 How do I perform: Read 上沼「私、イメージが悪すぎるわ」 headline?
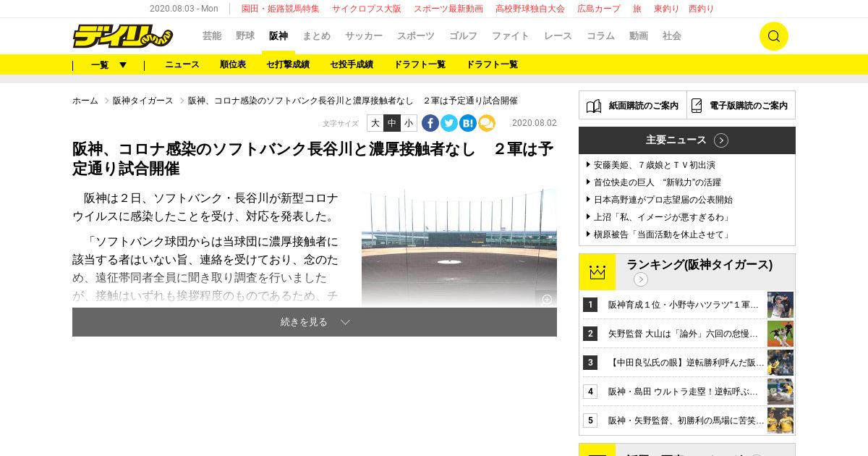click(663, 217)
